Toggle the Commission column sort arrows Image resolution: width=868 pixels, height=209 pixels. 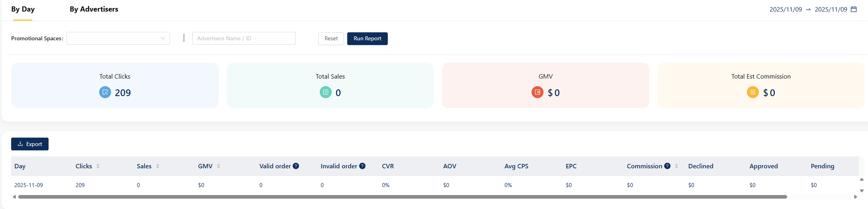point(676,166)
